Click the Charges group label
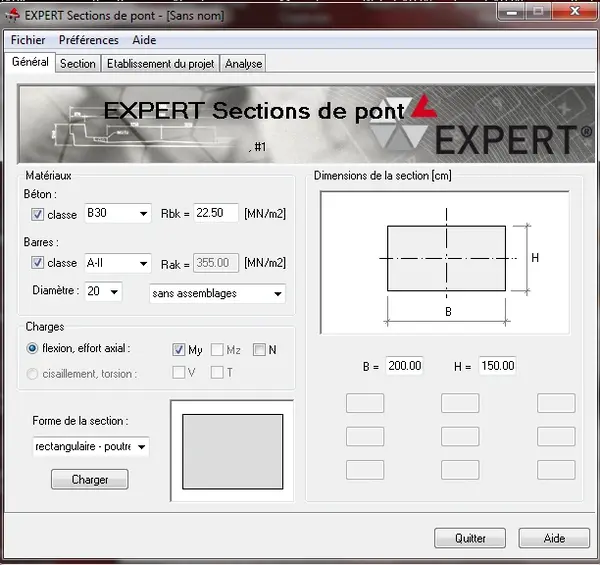Screen dimensions: 600x565 tap(45, 327)
